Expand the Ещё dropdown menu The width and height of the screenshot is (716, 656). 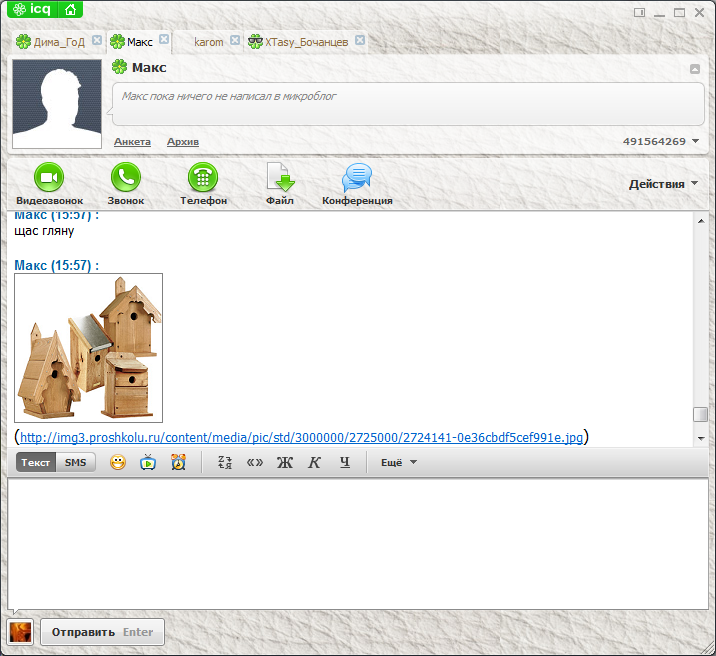(399, 462)
